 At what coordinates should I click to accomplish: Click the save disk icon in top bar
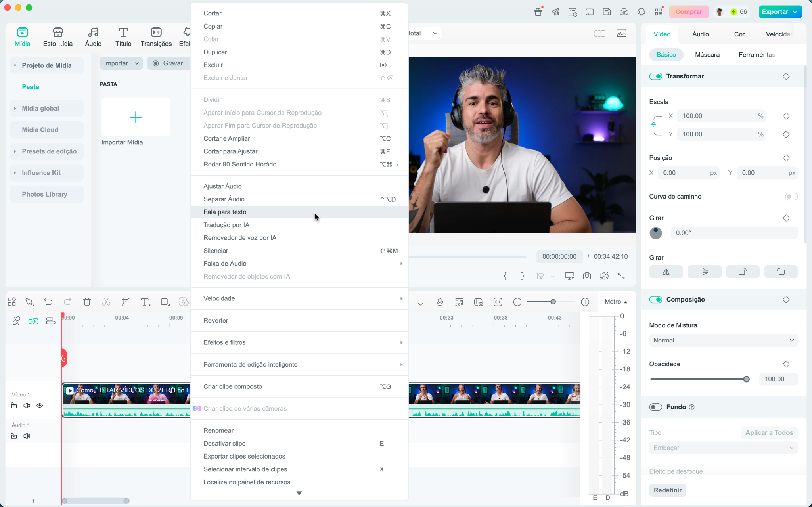pos(607,12)
